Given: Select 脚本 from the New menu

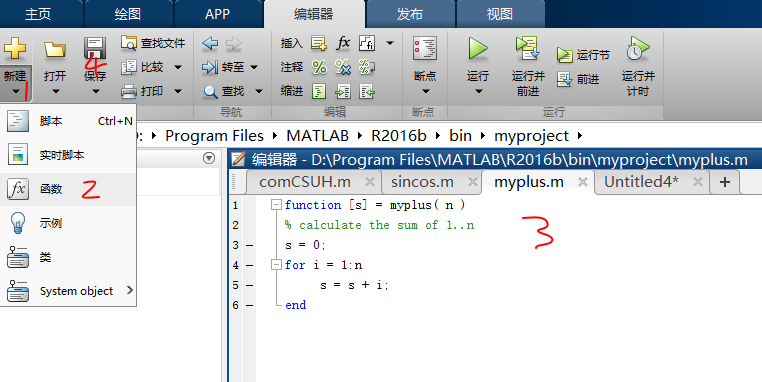Looking at the screenshot, I should (x=68, y=121).
